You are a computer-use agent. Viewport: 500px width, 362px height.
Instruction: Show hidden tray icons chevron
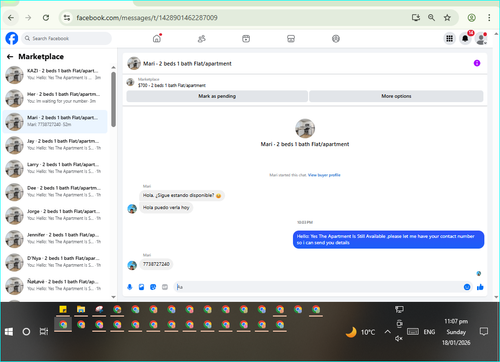click(387, 332)
